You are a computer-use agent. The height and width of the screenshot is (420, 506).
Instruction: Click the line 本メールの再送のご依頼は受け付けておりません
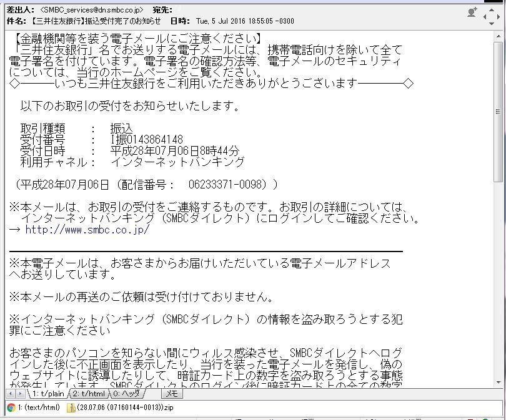[141, 297]
